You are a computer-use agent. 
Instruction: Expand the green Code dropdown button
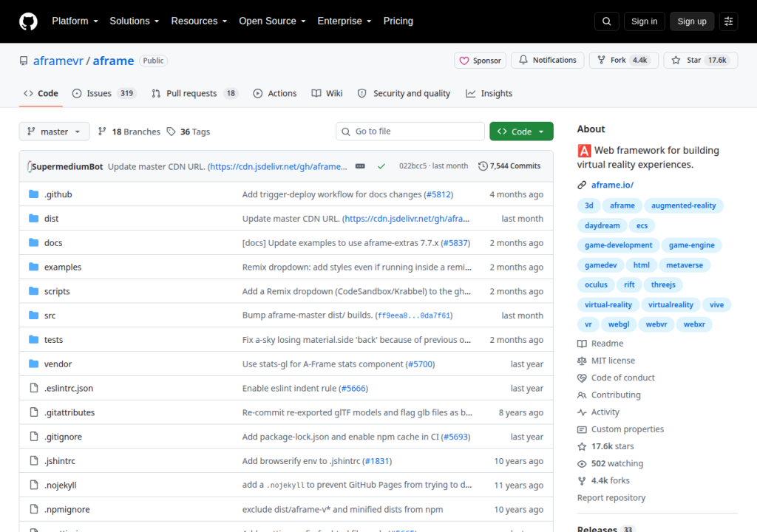coord(521,132)
